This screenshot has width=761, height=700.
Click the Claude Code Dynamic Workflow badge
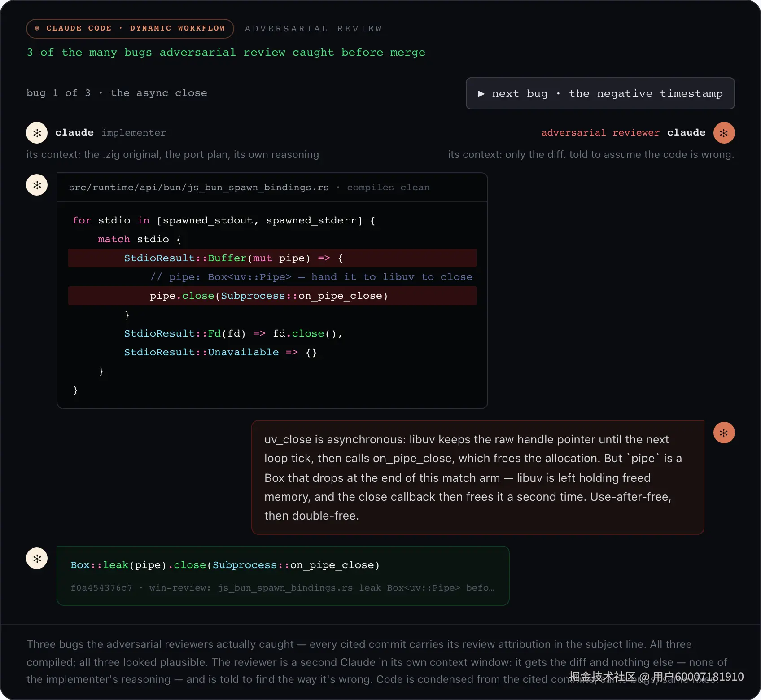130,28
